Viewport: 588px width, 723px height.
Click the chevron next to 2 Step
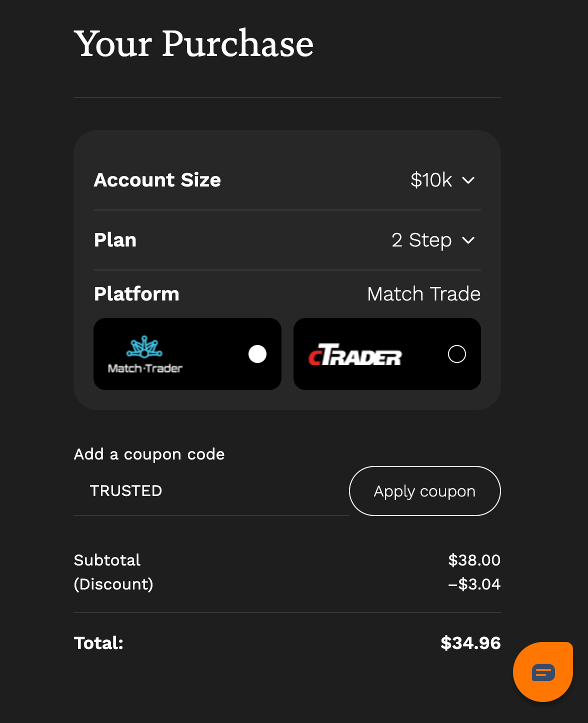pos(469,240)
